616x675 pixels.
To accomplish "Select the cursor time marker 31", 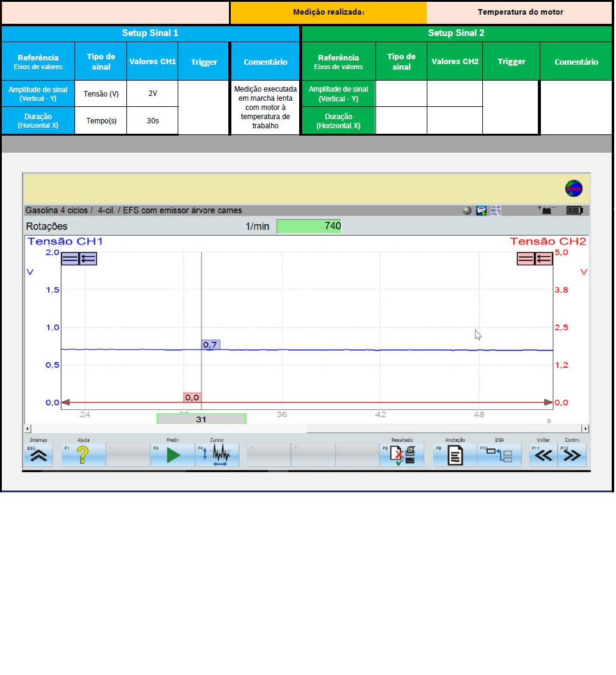I will click(201, 419).
